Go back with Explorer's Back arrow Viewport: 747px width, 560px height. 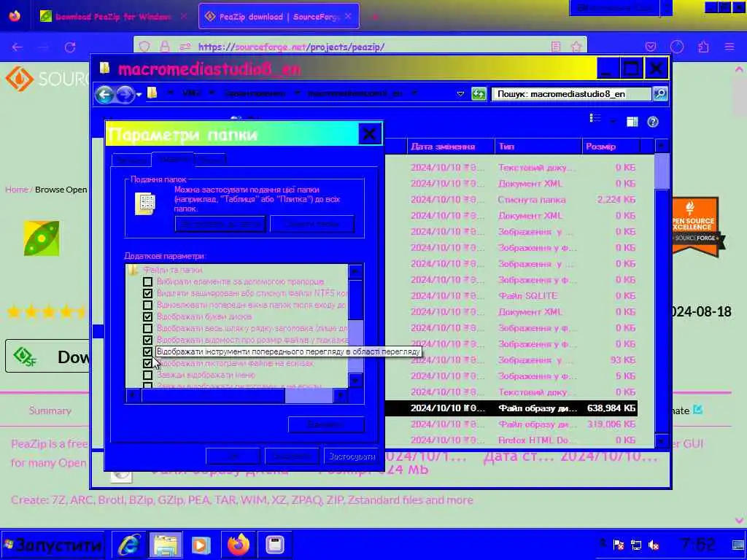pyautogui.click(x=104, y=94)
